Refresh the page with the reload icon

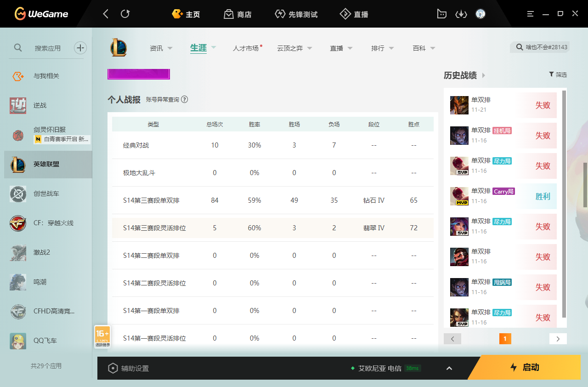click(125, 14)
